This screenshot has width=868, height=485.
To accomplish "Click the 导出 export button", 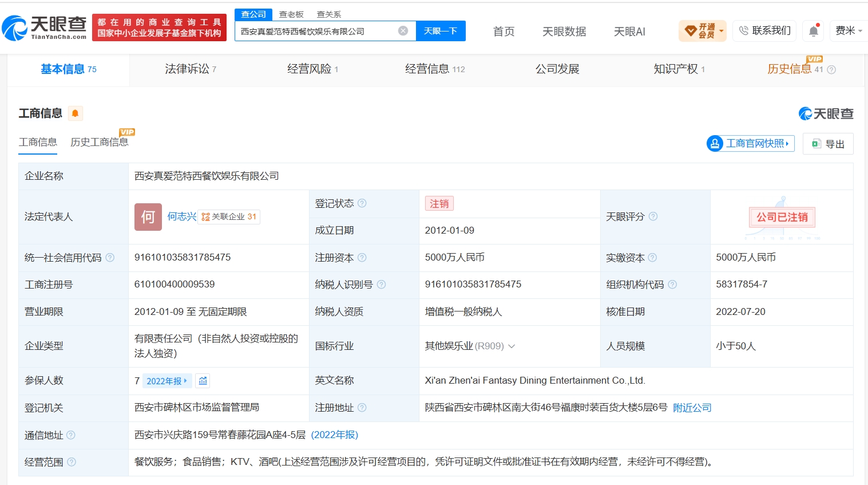I will coord(828,144).
